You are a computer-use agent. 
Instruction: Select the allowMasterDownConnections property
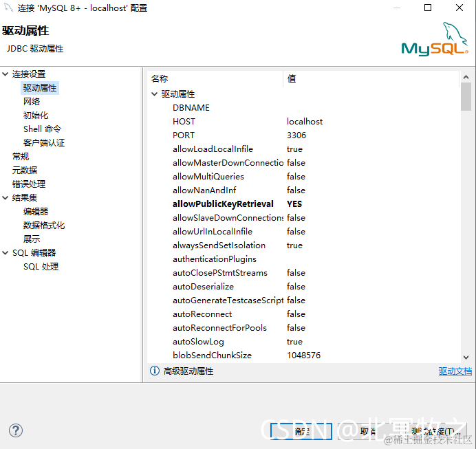228,162
